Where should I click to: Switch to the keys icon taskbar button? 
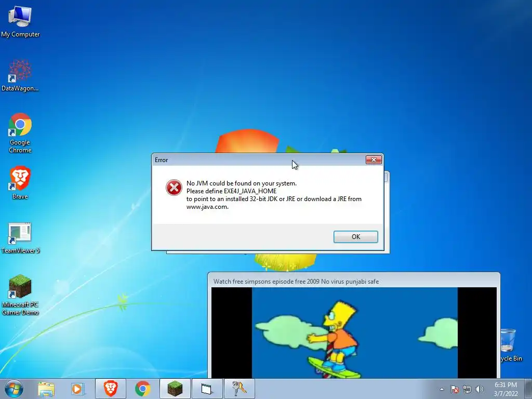click(240, 389)
